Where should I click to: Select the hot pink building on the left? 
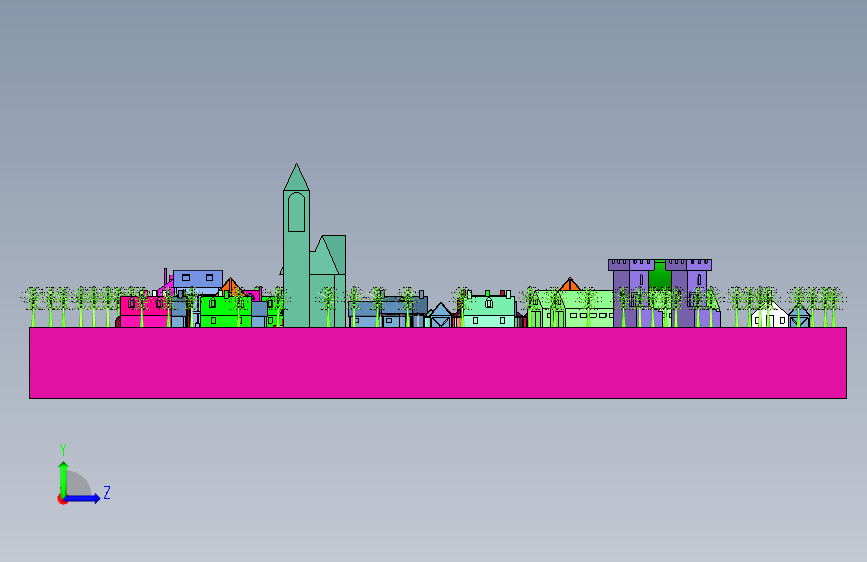click(144, 313)
